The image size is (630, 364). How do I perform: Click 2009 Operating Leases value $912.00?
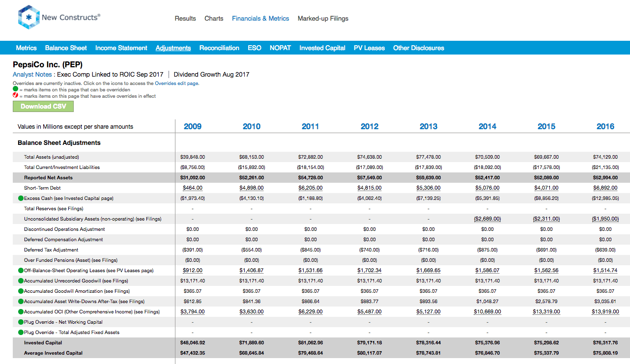click(193, 271)
